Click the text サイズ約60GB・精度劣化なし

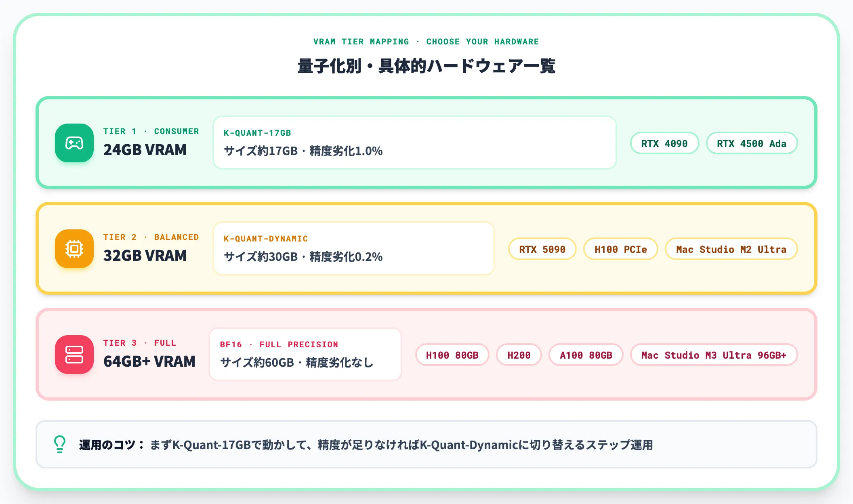tap(297, 363)
